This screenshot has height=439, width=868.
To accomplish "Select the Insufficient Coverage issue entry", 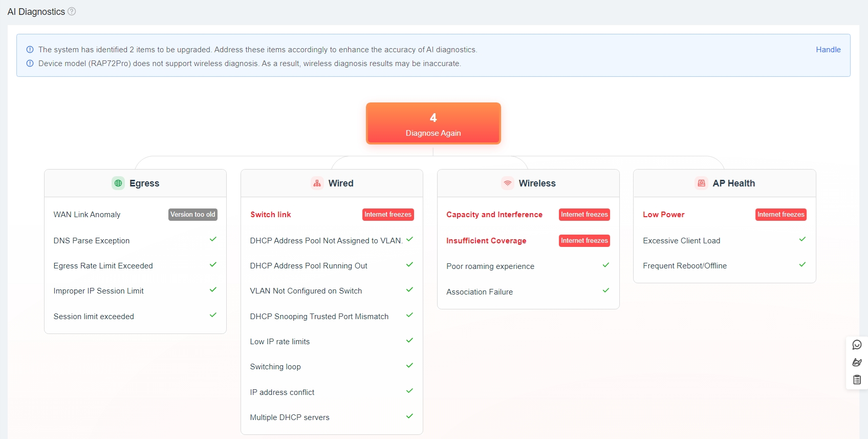I will [486, 241].
